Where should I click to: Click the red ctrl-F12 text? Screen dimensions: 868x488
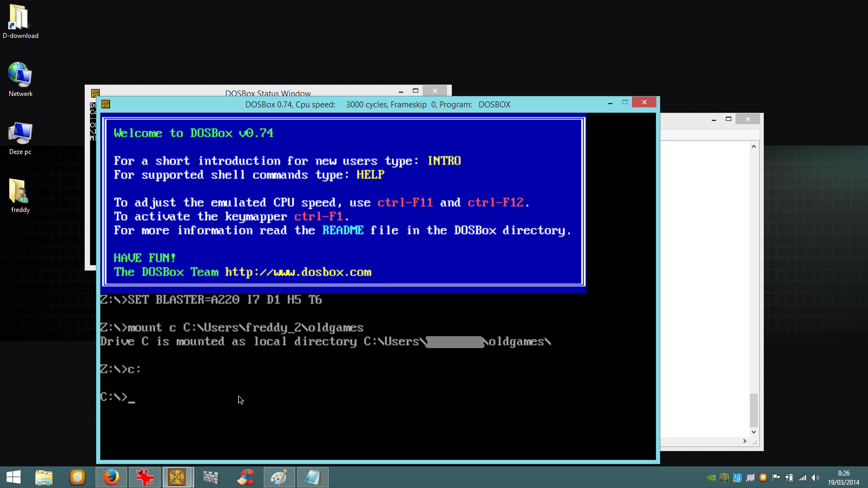click(495, 202)
